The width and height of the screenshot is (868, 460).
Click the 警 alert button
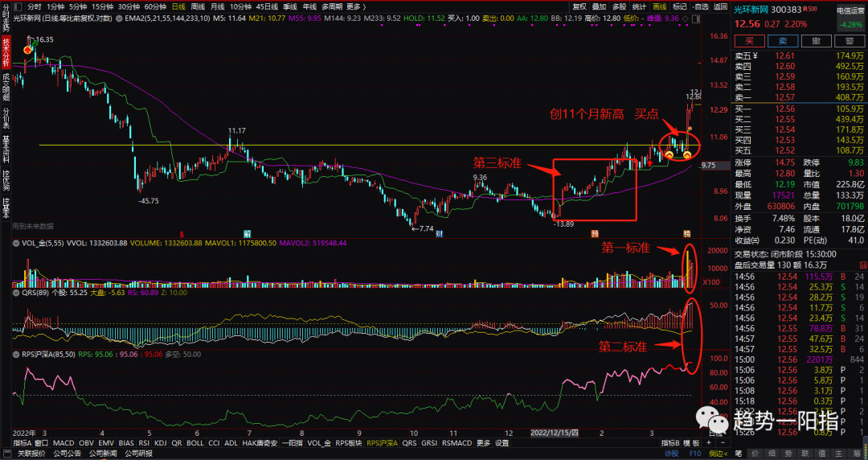(x=850, y=41)
